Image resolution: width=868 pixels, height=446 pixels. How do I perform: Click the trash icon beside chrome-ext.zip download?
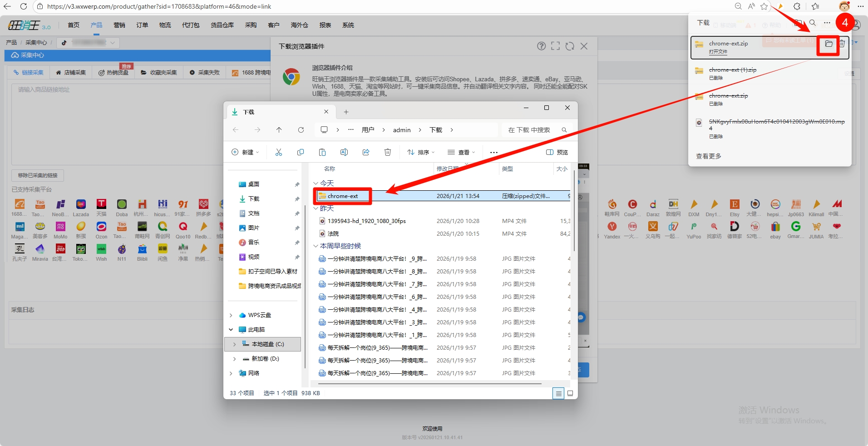(x=842, y=44)
